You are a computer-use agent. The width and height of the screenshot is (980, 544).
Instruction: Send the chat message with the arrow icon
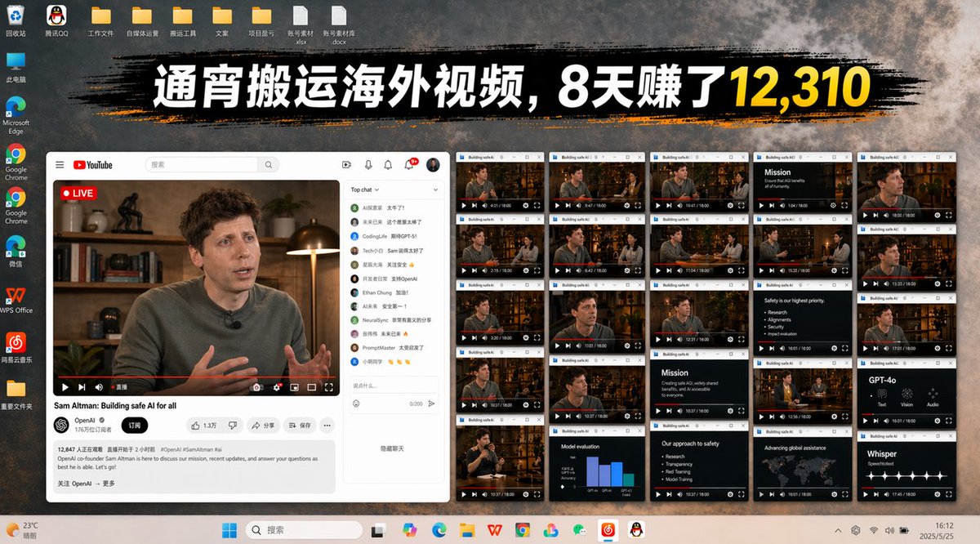[x=431, y=404]
